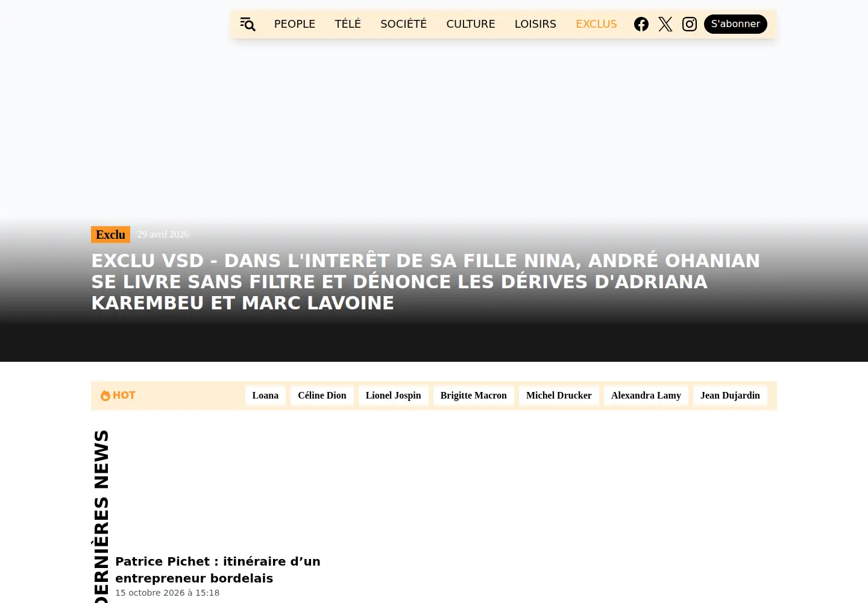Select the Michel Drucker tag
This screenshot has height=603, width=868.
coord(559,396)
